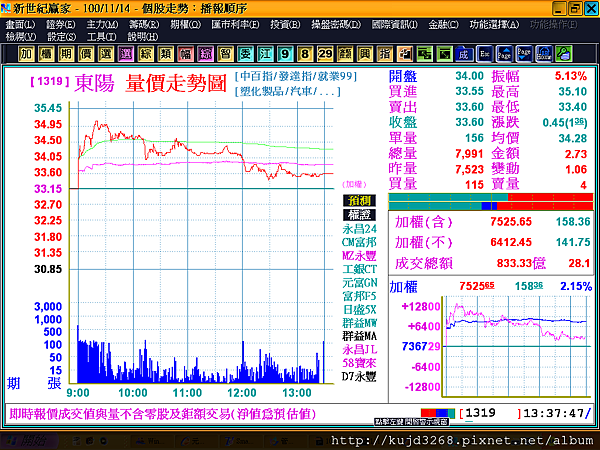The width and height of the screenshot is (600, 450).
Task: Click the 櫃 toolbar icon
Action: (46, 54)
